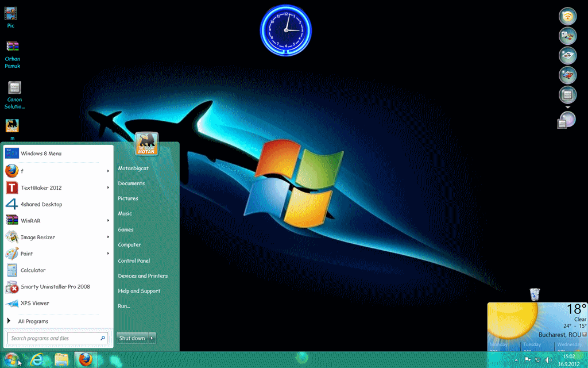
Task: Open Help and Support
Action: 139,290
